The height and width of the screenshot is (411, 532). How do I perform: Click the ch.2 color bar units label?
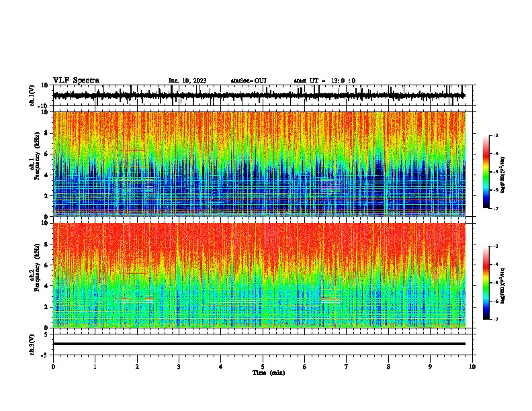[x=503, y=285]
